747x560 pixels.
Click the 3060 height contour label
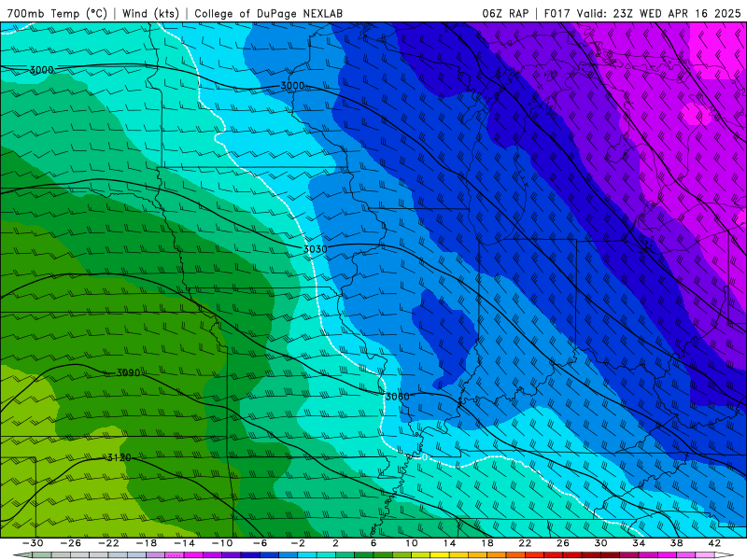(x=397, y=396)
